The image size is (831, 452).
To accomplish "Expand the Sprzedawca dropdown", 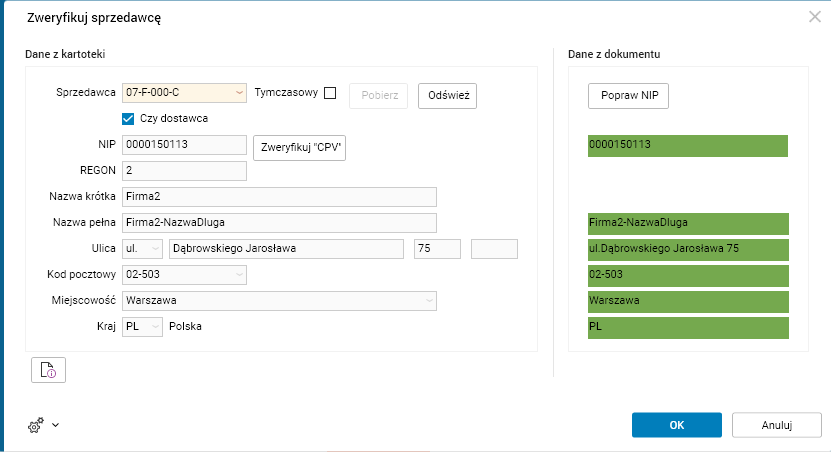I will point(238,93).
